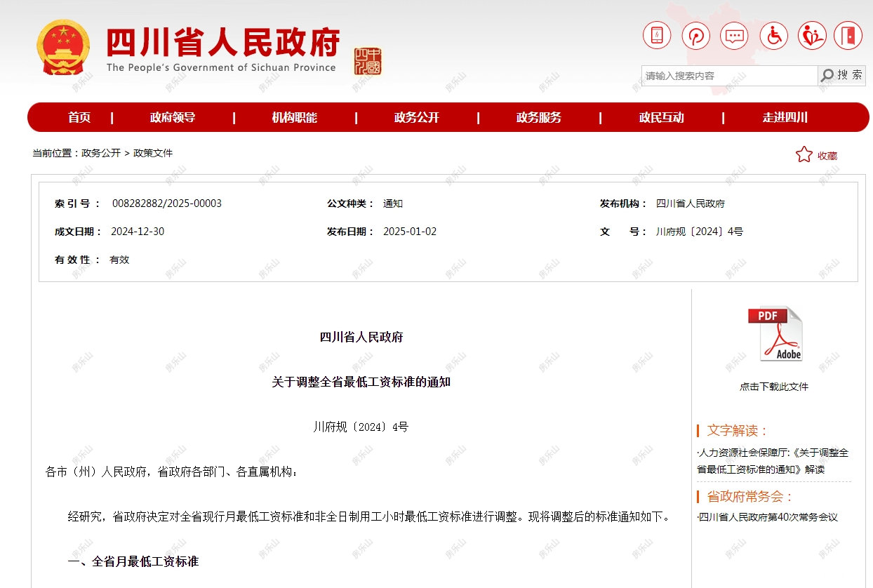
Task: Expand the 政务服务 navigation entry
Action: (538, 117)
